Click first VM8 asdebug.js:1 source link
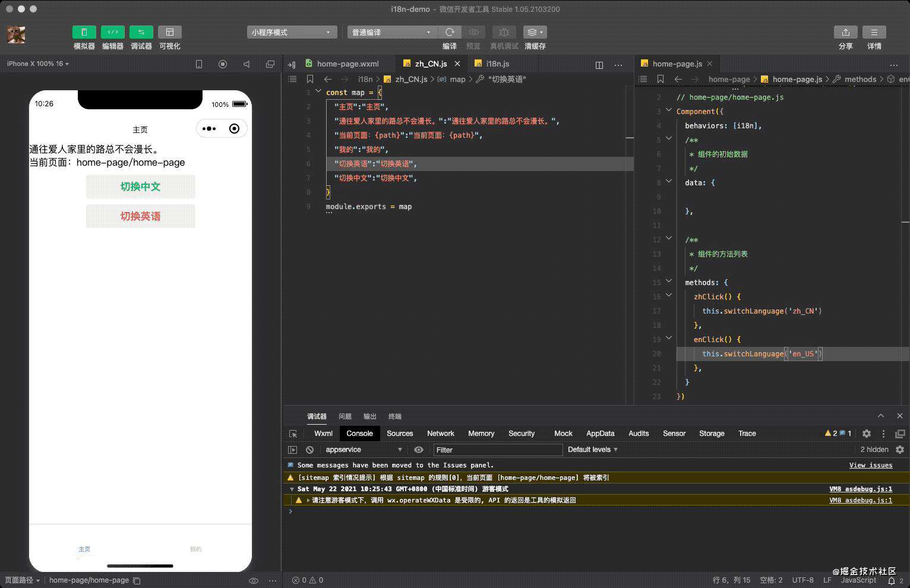The height and width of the screenshot is (588, 910). (x=861, y=489)
